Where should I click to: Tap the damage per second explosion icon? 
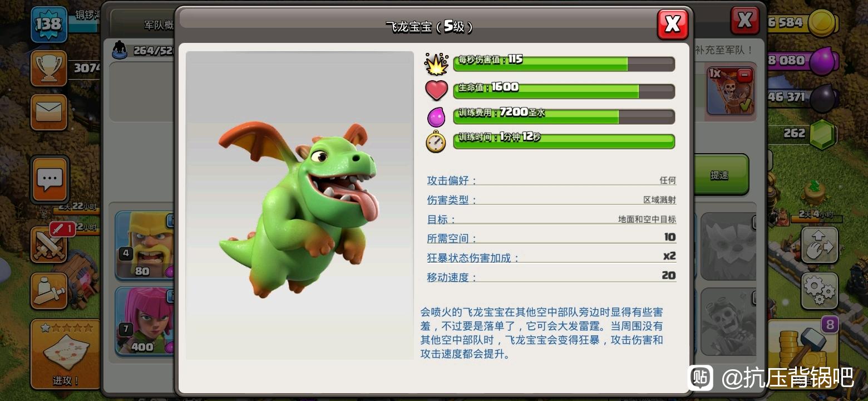point(436,63)
